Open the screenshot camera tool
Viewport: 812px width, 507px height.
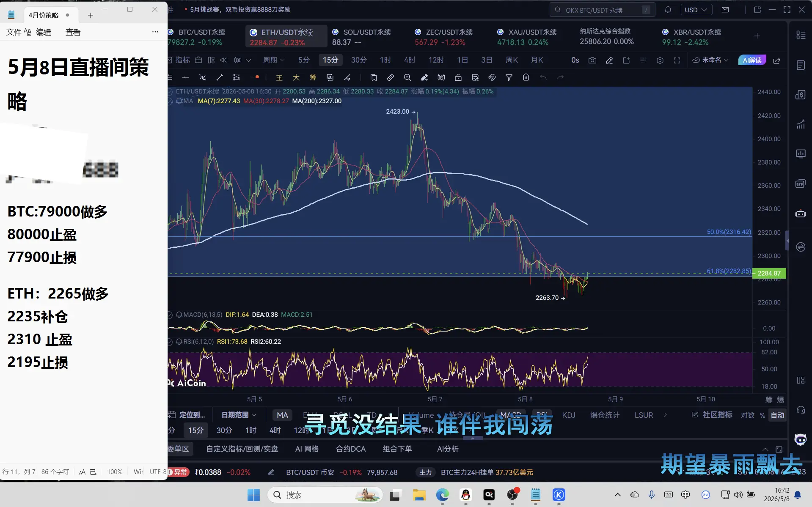click(592, 60)
